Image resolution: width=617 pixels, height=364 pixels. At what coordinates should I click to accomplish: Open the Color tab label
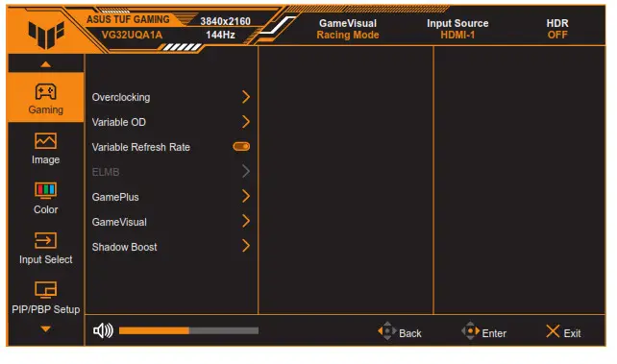click(x=45, y=209)
